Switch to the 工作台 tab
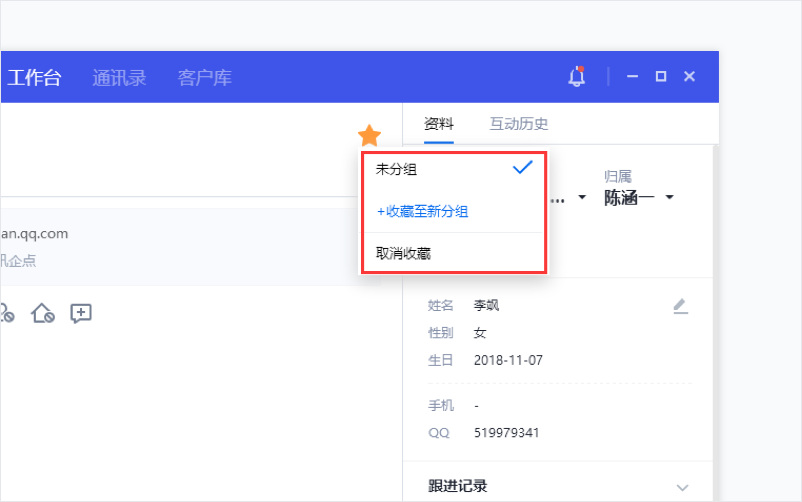 (x=34, y=78)
